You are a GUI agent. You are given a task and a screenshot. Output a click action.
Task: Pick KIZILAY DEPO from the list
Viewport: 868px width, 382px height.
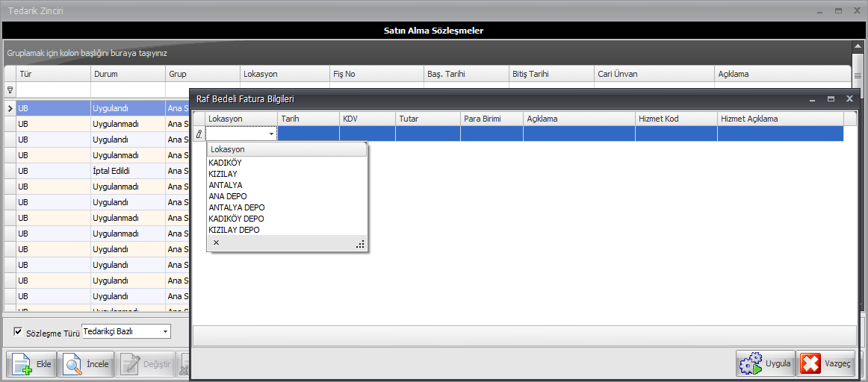[x=235, y=230]
